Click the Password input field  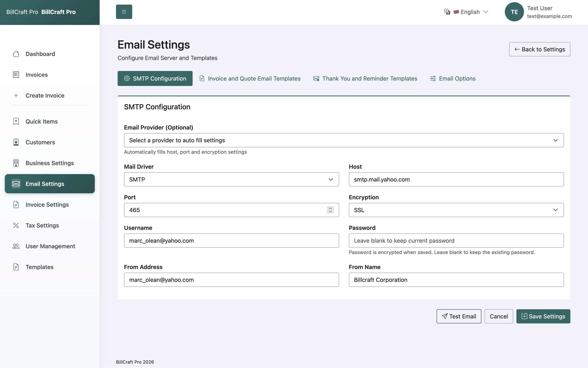(x=456, y=240)
